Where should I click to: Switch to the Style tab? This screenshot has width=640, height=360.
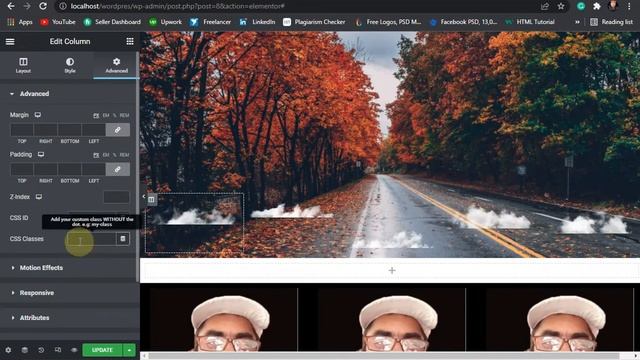[70, 65]
